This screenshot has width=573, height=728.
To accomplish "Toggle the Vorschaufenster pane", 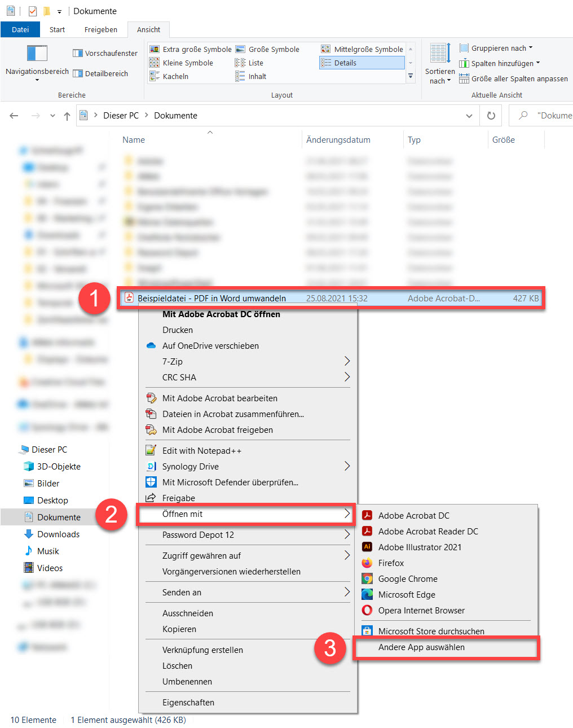I will coord(105,53).
